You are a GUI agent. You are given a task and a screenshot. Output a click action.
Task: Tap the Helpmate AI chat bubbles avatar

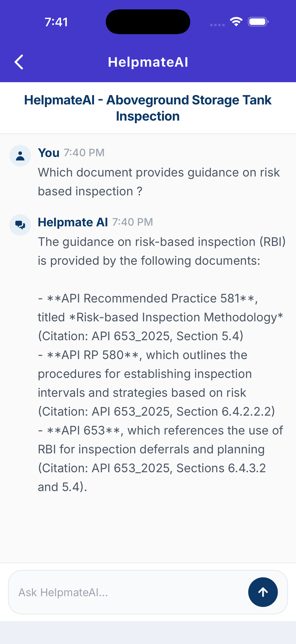coord(20,225)
